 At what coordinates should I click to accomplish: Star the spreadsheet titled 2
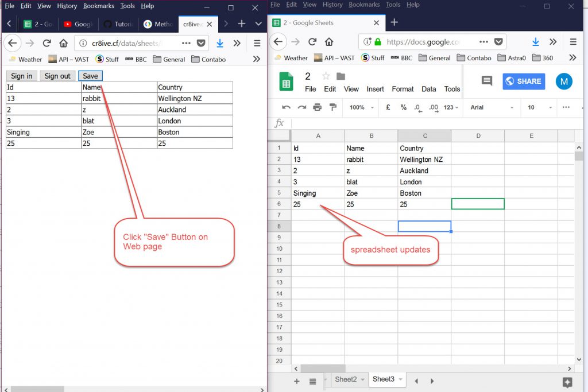[x=326, y=76]
